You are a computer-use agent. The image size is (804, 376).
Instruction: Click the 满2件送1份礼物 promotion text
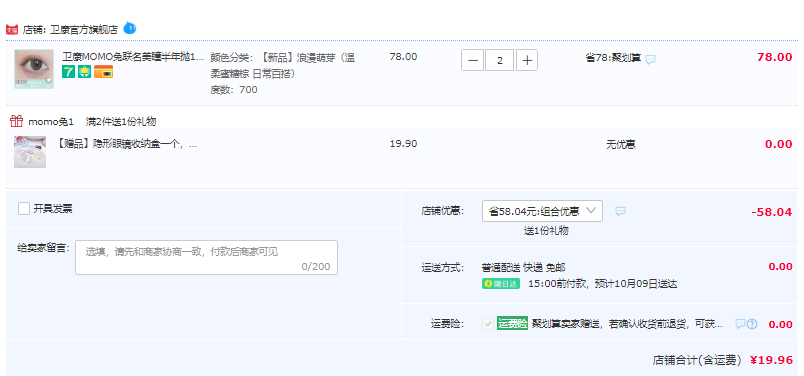pos(121,122)
